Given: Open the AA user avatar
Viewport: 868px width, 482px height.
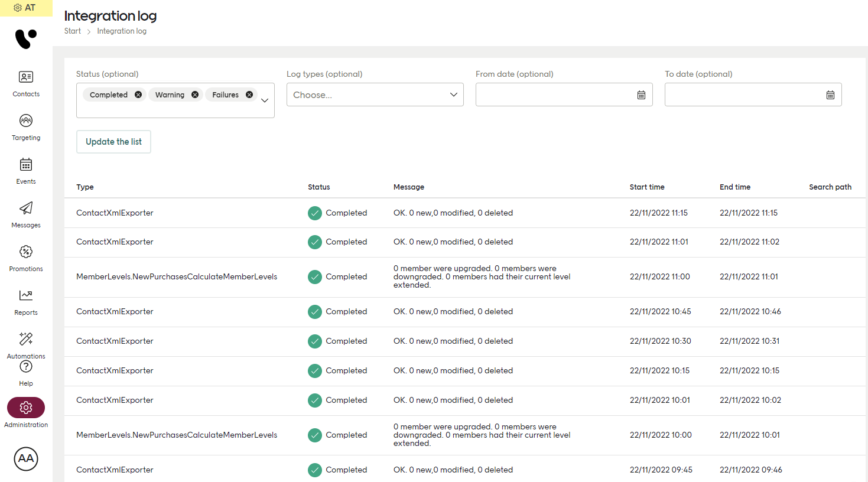Looking at the screenshot, I should 25,459.
